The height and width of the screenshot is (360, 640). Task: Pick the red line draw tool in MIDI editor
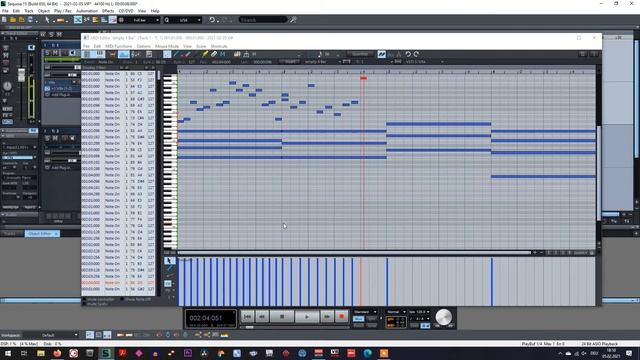(x=187, y=54)
